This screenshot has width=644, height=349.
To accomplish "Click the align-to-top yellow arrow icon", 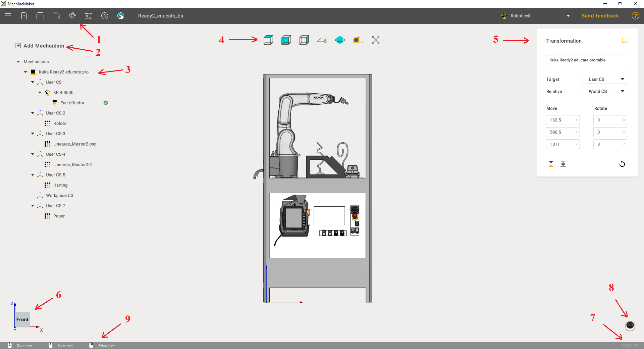I will point(551,164).
